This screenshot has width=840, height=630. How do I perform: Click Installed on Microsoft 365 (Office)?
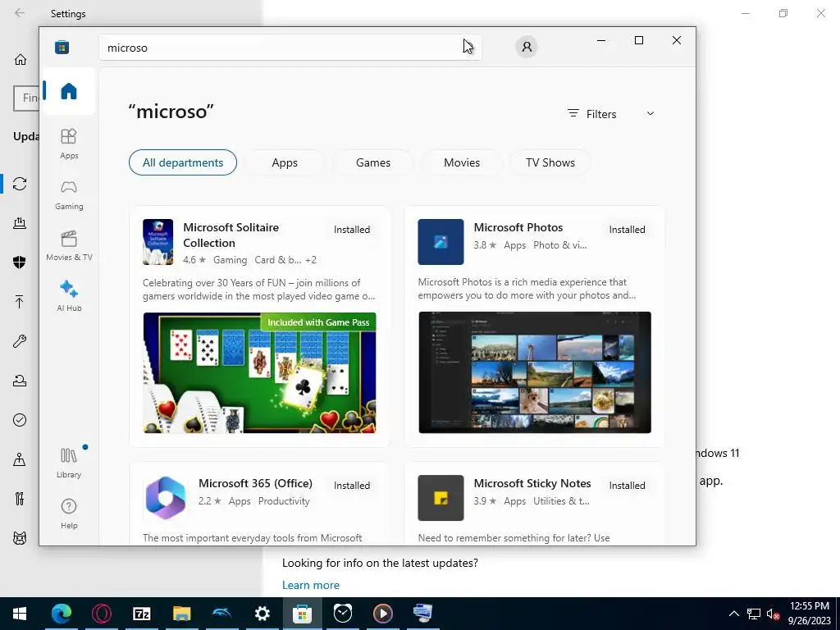(x=352, y=486)
